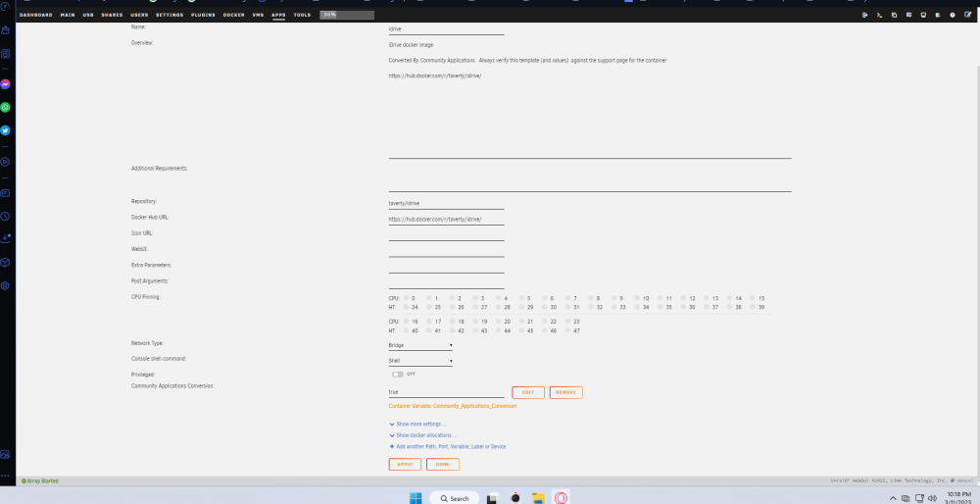Screen dimensions: 980x504
Task: Open the Downloads icon in the Opera sidebar
Action: pyautogui.click(x=5, y=238)
